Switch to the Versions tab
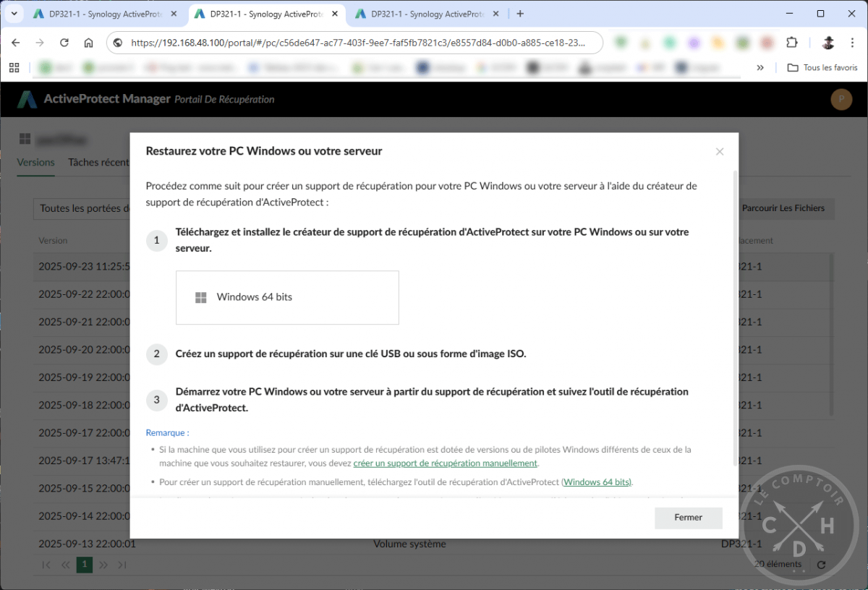Screen dimensions: 868x590 35,162
